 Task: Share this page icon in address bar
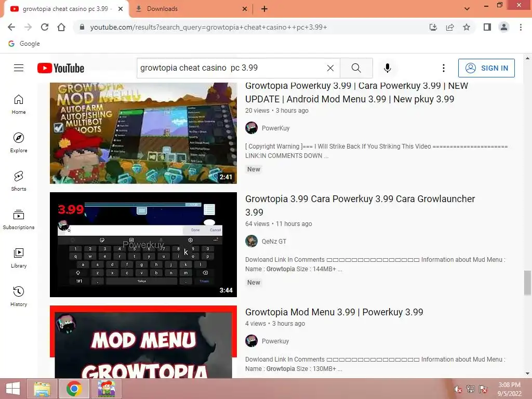(450, 27)
